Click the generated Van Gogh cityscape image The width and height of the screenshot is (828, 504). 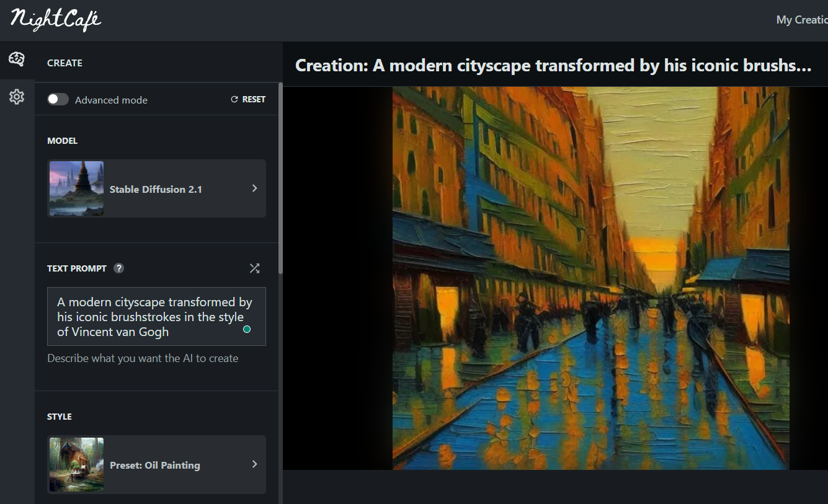(x=590, y=278)
